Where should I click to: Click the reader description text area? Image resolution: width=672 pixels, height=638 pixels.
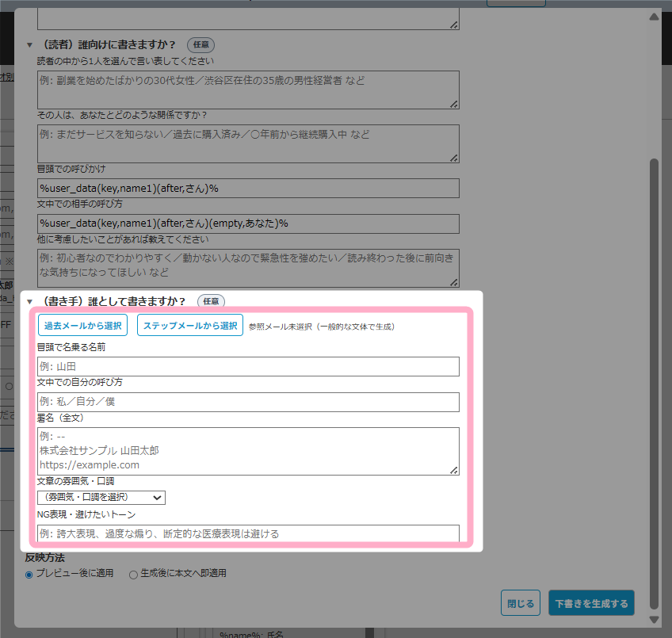(248, 90)
